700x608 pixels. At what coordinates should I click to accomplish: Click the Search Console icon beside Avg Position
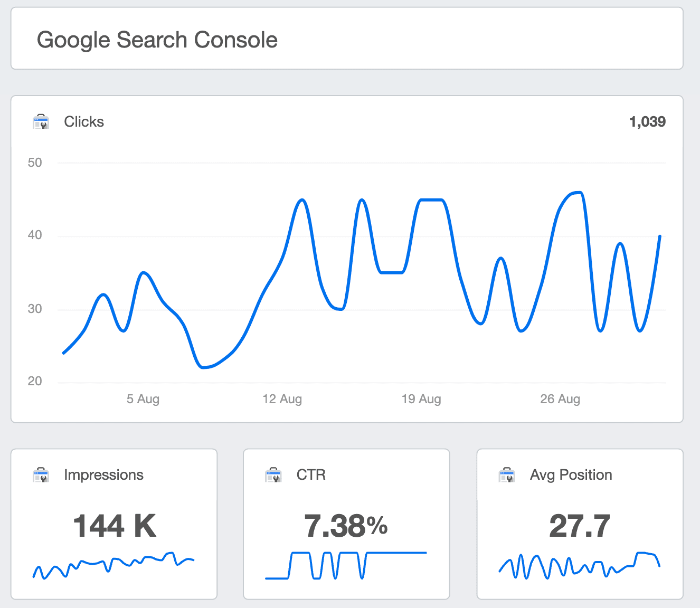pos(507,474)
